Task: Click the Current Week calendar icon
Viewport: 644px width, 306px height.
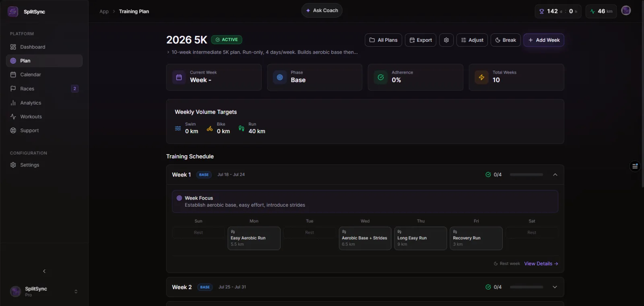Action: coord(179,77)
